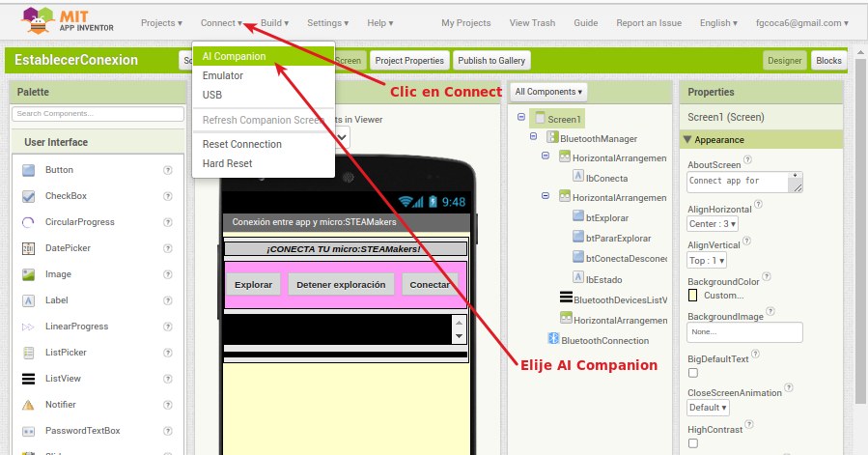Select the BluetoothManager icon in tree
Viewport: 868px width, 455px height.
click(x=552, y=137)
